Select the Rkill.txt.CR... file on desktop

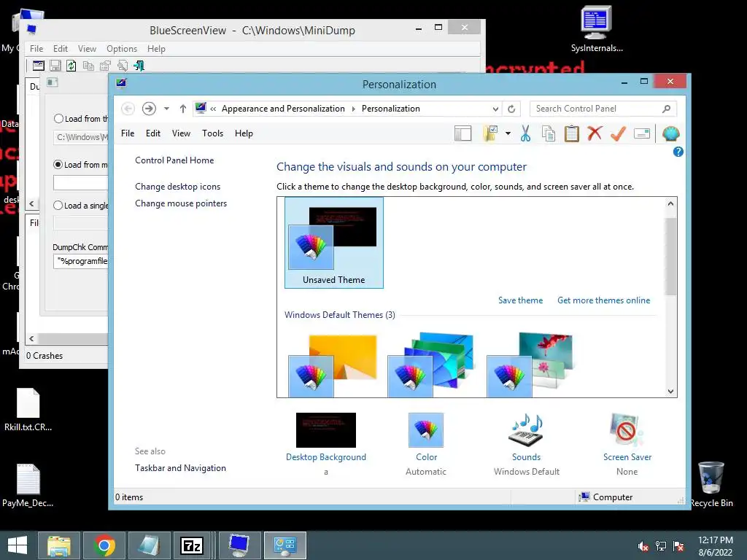pyautogui.click(x=28, y=410)
